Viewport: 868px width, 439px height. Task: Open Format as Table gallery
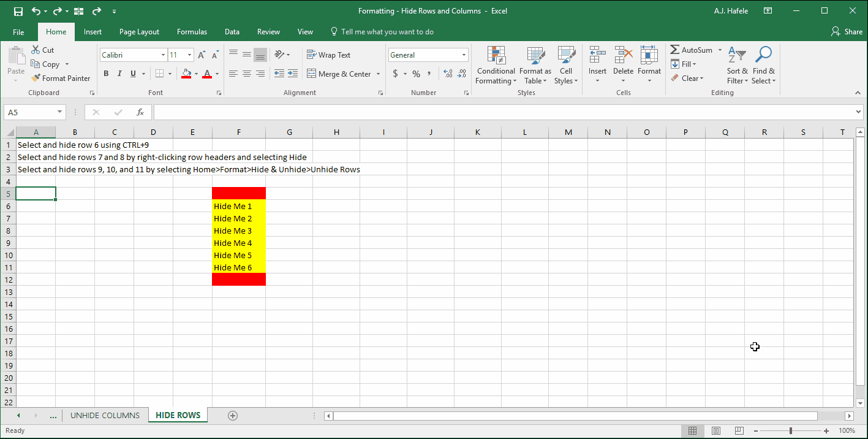[x=535, y=65]
